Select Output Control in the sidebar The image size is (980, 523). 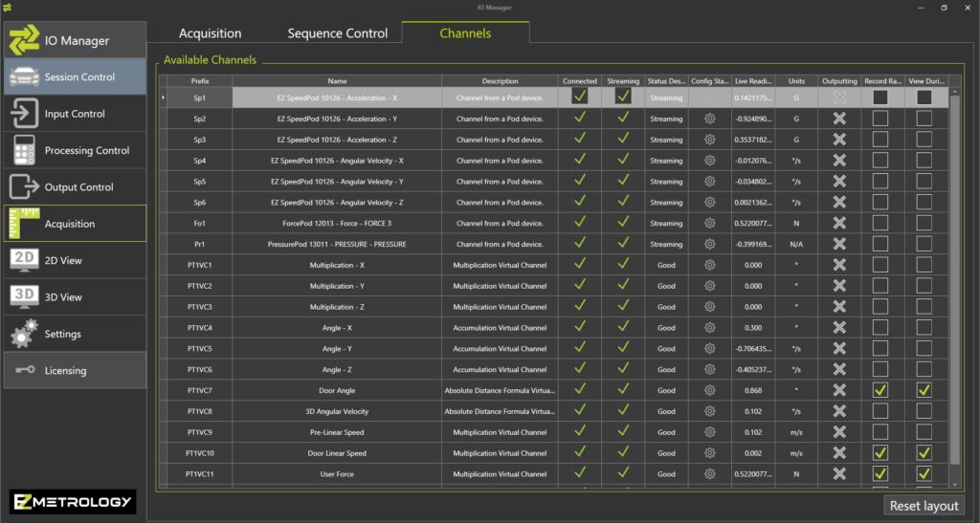tap(75, 187)
